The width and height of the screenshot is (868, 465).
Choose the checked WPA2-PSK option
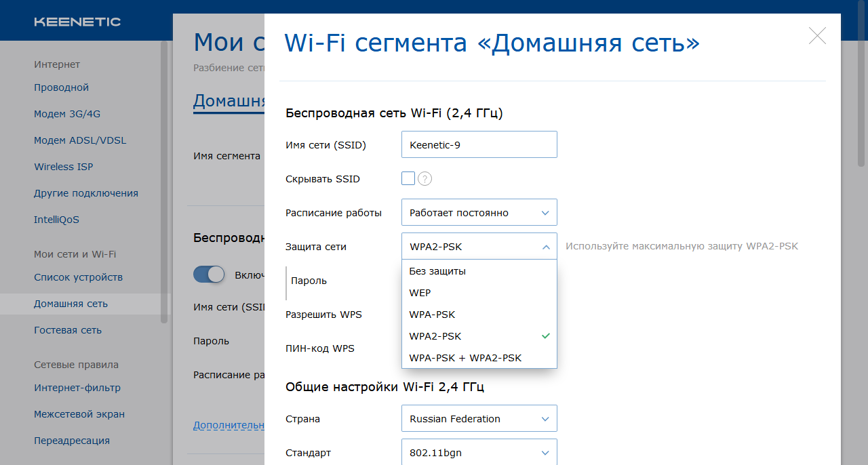(x=479, y=336)
